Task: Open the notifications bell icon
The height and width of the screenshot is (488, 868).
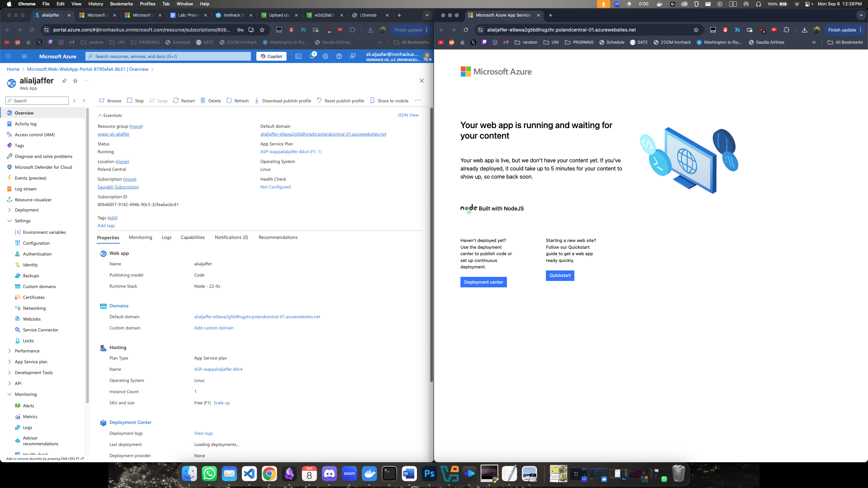Action: pyautogui.click(x=312, y=56)
